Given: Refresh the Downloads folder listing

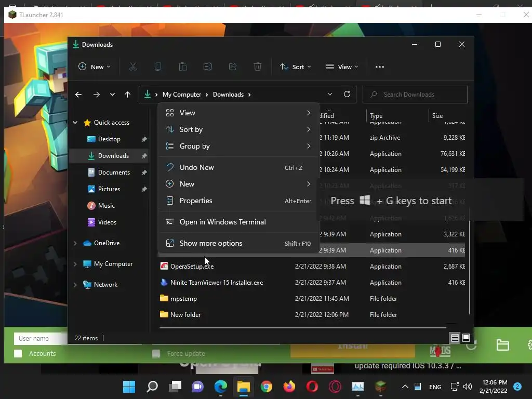Looking at the screenshot, I should (x=347, y=94).
